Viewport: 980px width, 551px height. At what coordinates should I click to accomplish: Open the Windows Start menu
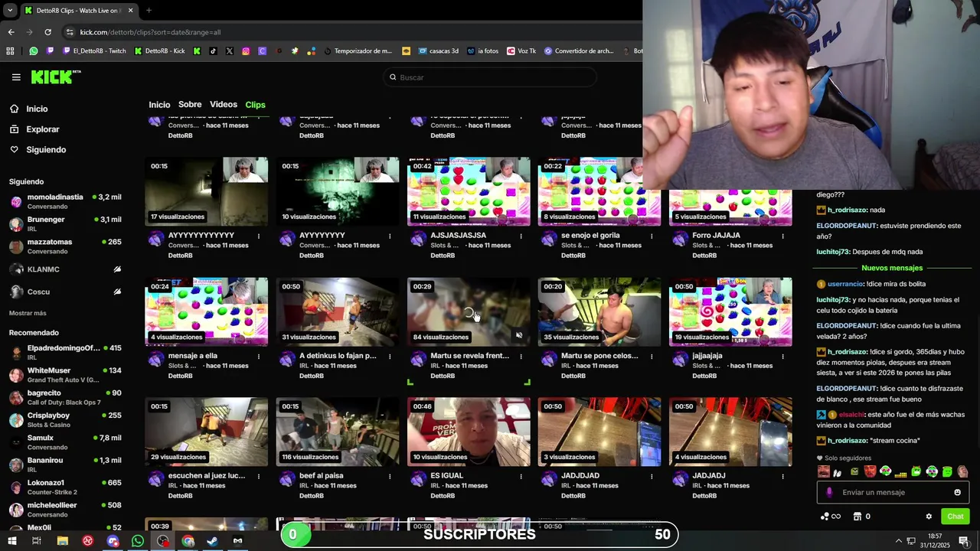(x=11, y=541)
